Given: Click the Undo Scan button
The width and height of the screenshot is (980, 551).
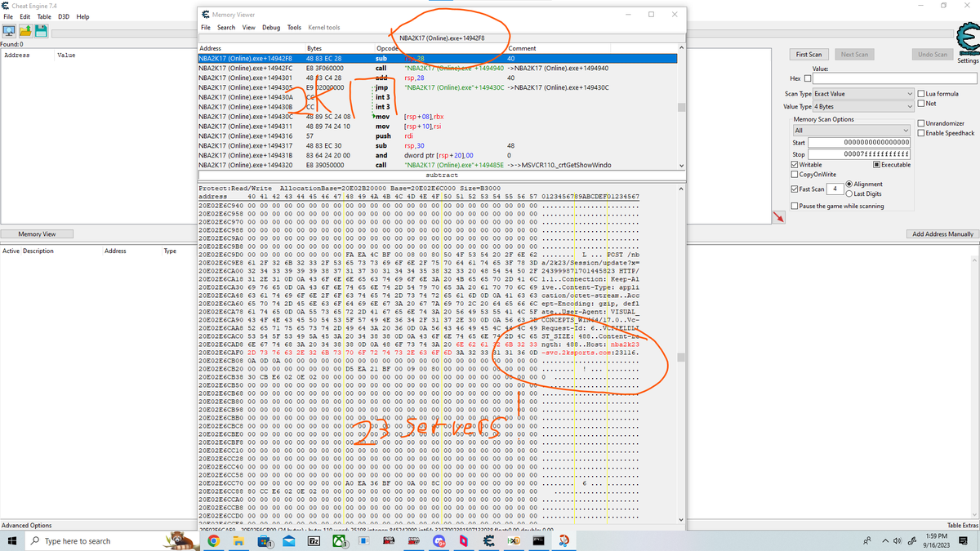Looking at the screenshot, I should (933, 55).
